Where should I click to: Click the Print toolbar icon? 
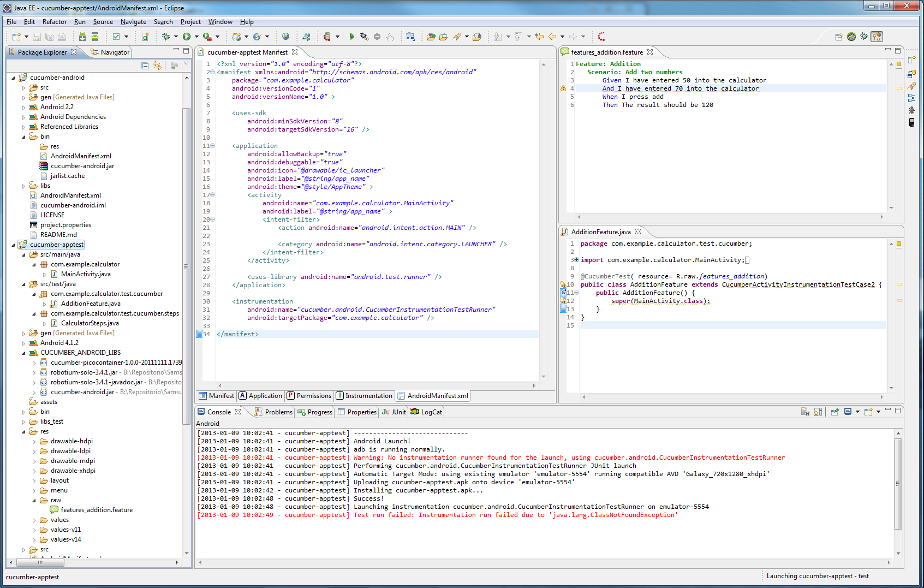coord(62,37)
